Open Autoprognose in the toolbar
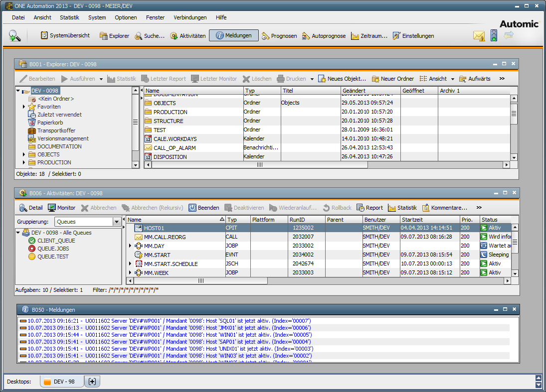The image size is (546, 392). tap(324, 36)
